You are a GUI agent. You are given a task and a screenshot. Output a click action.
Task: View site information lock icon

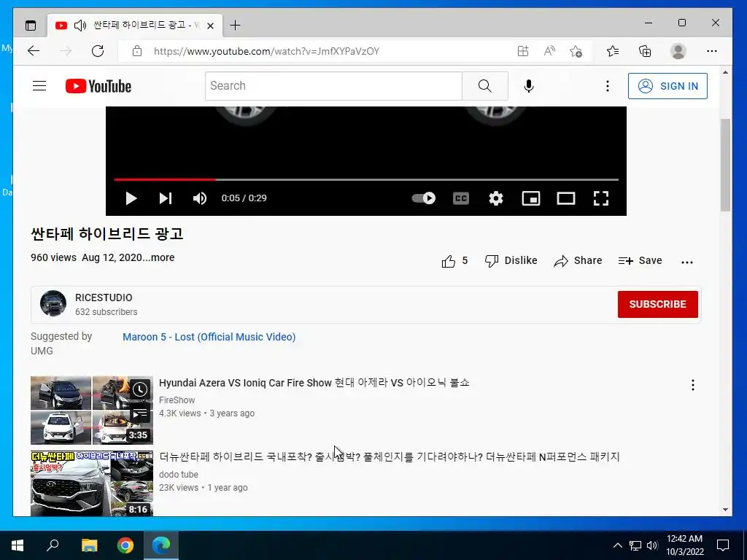click(137, 51)
